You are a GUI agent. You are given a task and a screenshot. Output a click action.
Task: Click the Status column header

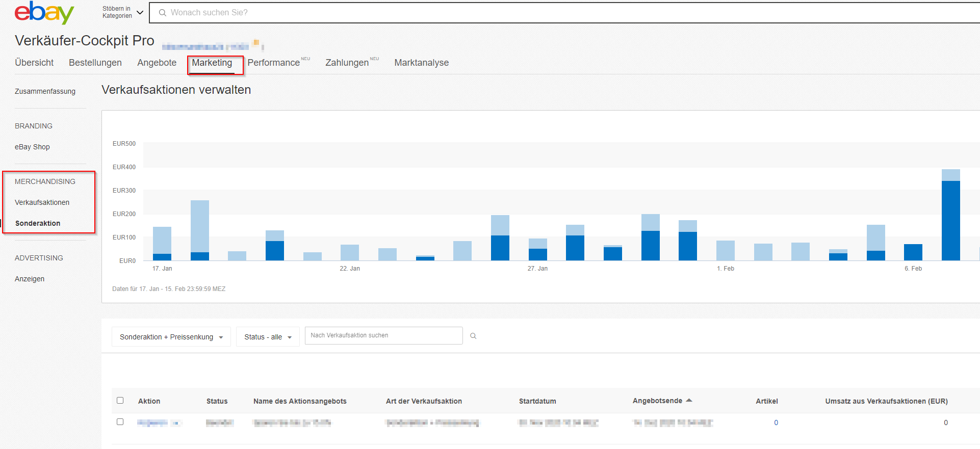click(x=217, y=401)
